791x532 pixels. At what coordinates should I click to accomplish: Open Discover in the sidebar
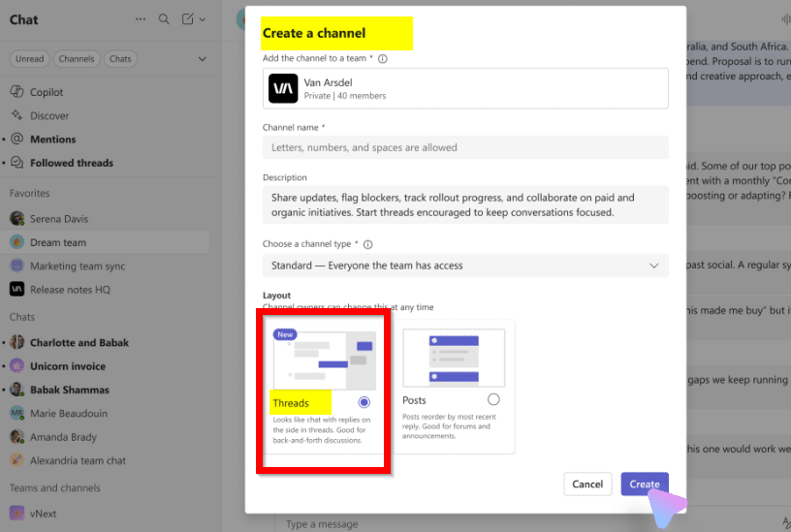pyautogui.click(x=49, y=115)
